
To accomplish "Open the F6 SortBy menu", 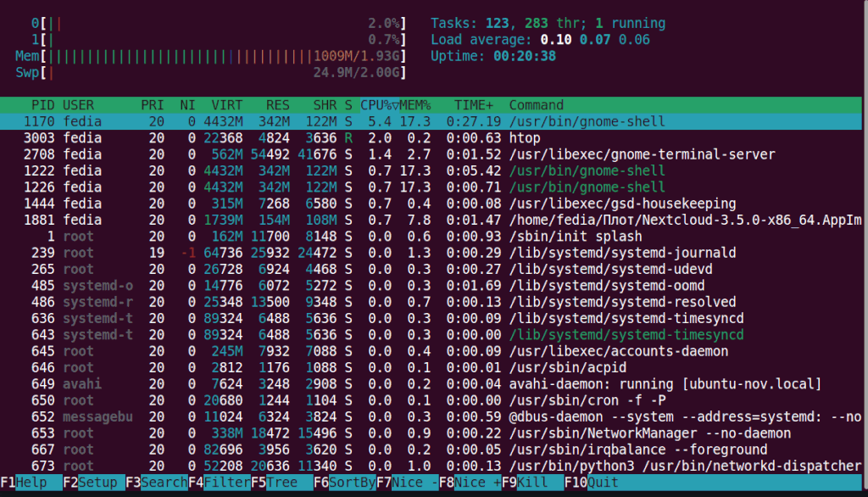I will pyautogui.click(x=344, y=483).
